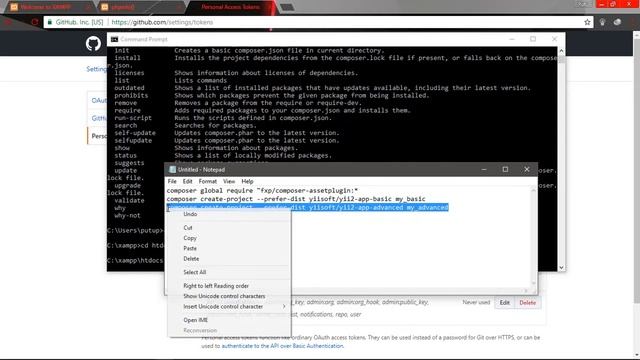
Task: Bookmark page with the star icon
Action: pos(587,22)
